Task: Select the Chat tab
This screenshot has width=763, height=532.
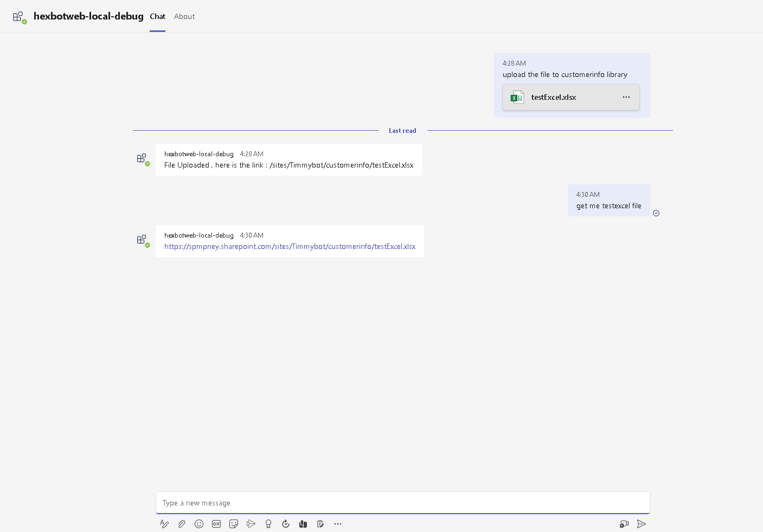Action: point(157,16)
